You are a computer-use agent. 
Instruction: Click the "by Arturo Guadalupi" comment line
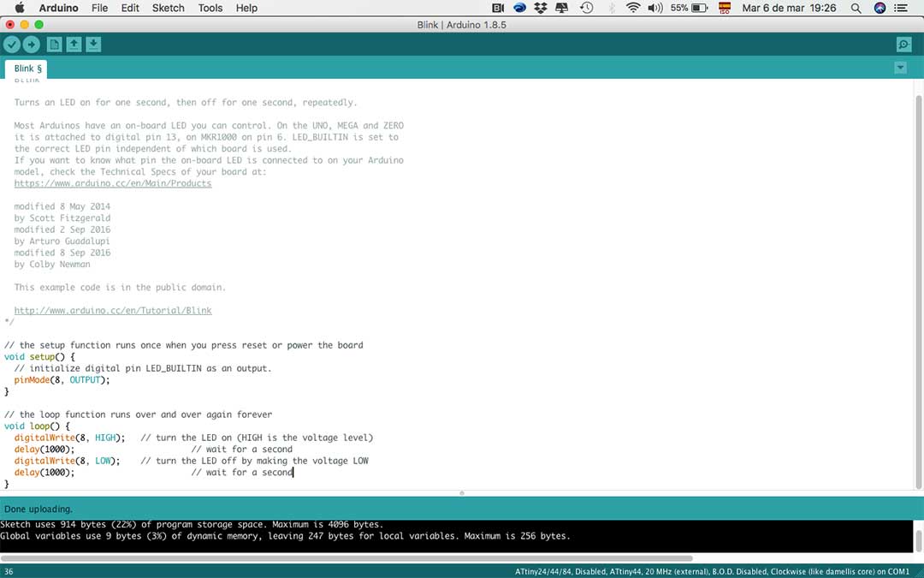pos(62,241)
